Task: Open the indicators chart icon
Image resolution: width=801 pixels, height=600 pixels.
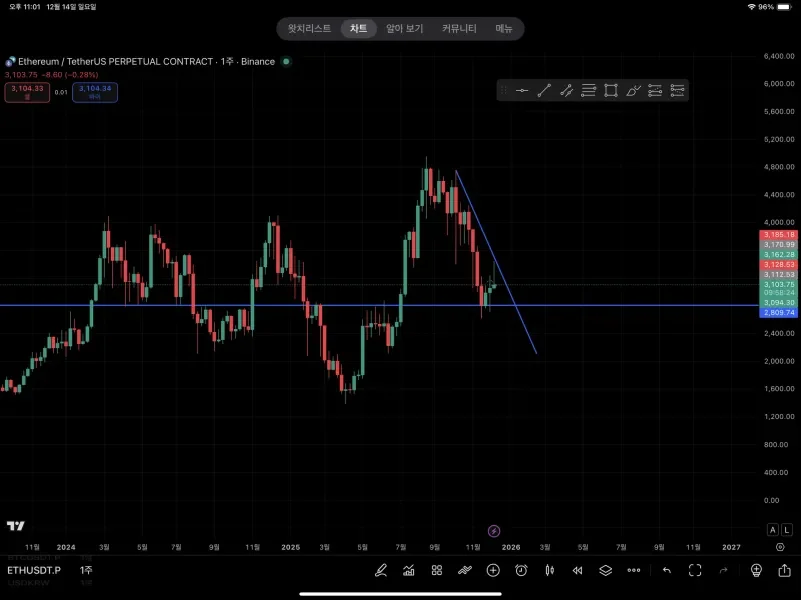Action: pyautogui.click(x=409, y=570)
